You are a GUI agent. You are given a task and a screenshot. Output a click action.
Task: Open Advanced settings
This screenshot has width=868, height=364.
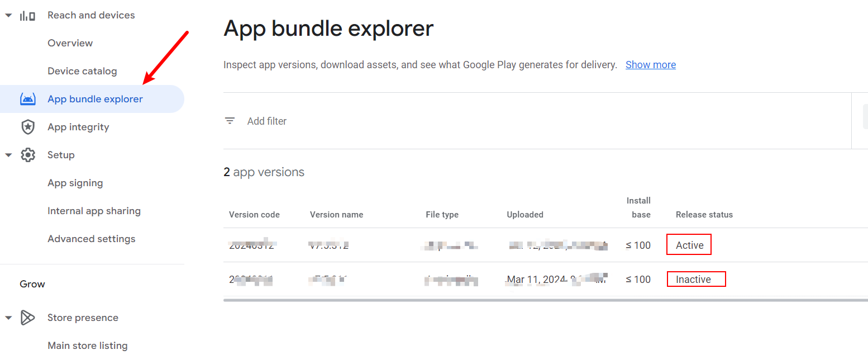92,239
